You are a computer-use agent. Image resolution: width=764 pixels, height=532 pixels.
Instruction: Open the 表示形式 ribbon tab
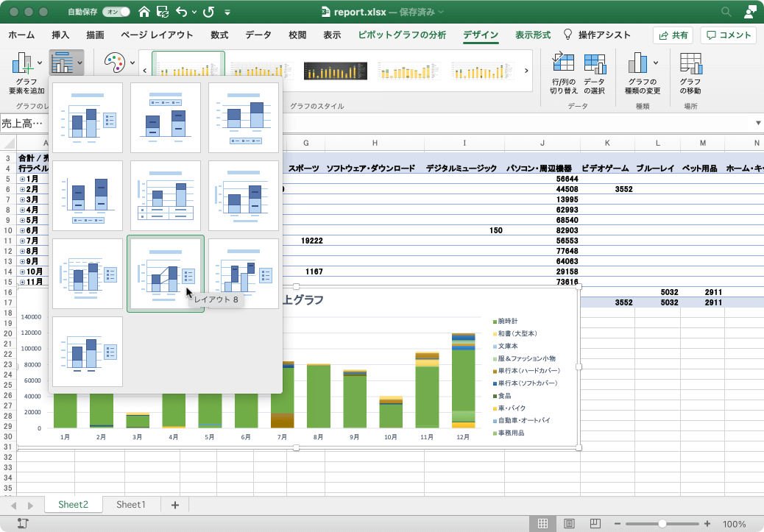click(x=533, y=35)
